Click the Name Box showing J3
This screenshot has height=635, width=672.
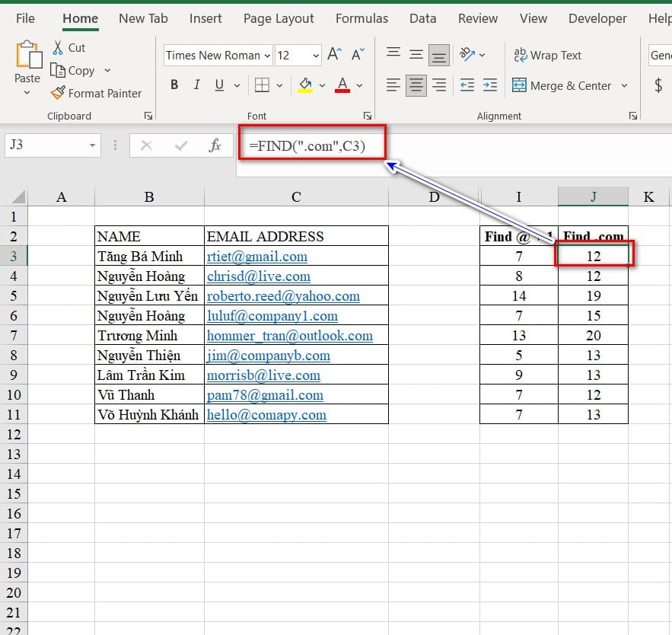[x=46, y=145]
